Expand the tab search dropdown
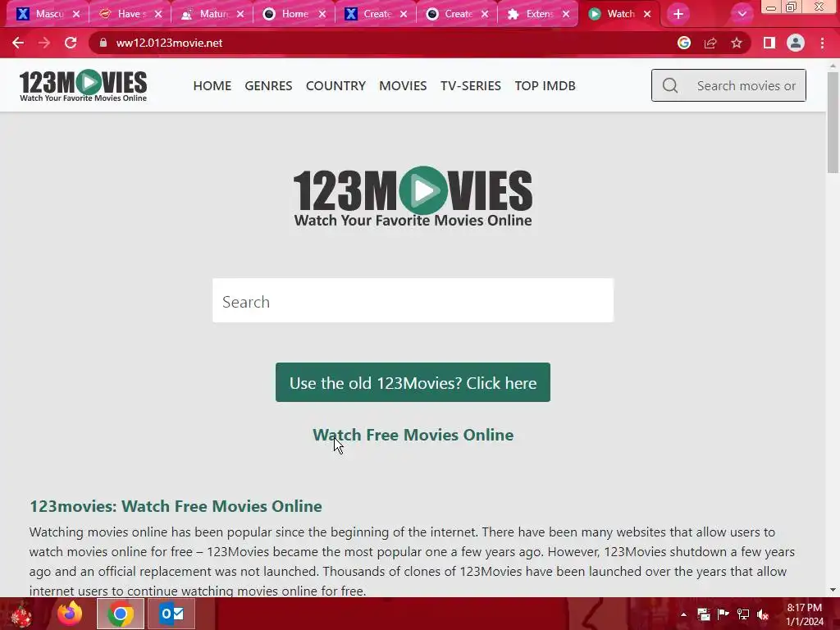 pyautogui.click(x=742, y=14)
